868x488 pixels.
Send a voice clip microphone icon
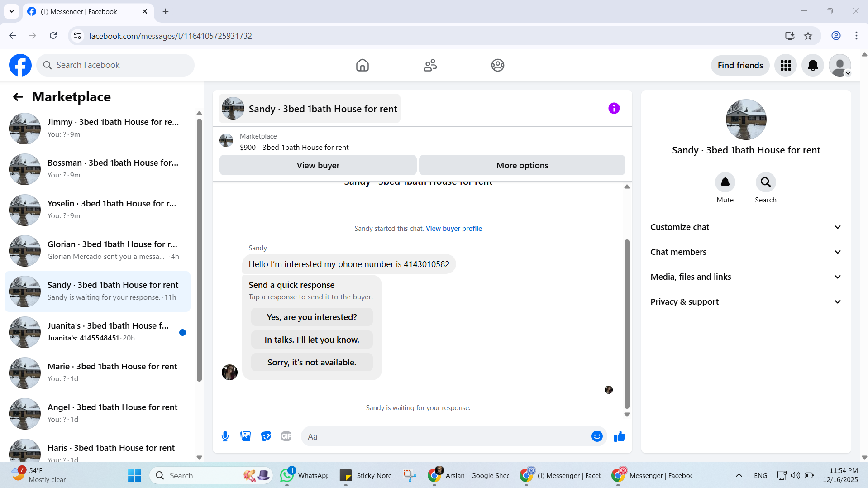coord(225,436)
